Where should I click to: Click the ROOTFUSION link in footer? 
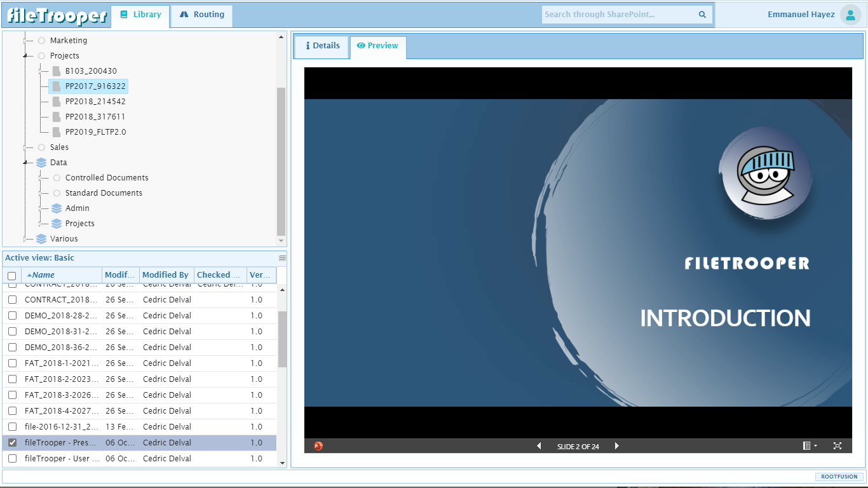(x=839, y=477)
